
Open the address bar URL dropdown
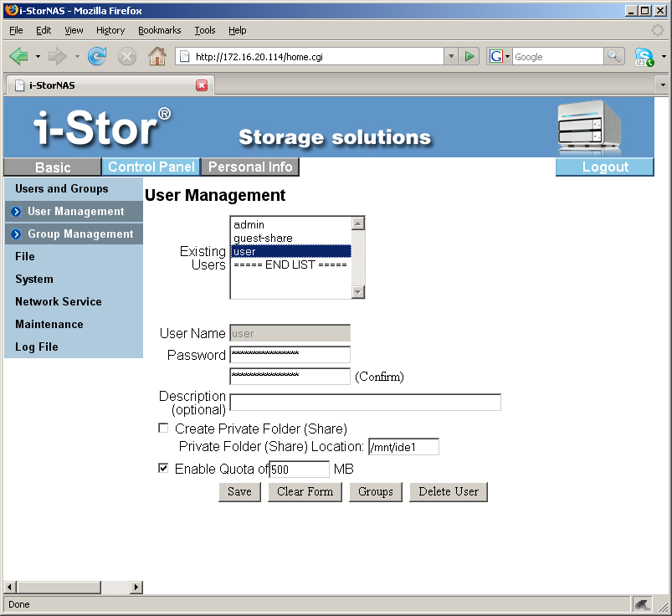pyautogui.click(x=451, y=56)
